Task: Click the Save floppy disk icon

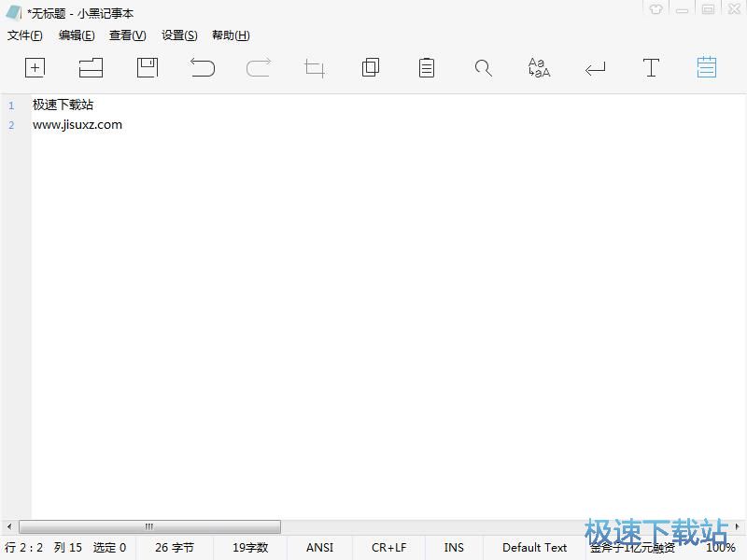Action: coord(147,67)
